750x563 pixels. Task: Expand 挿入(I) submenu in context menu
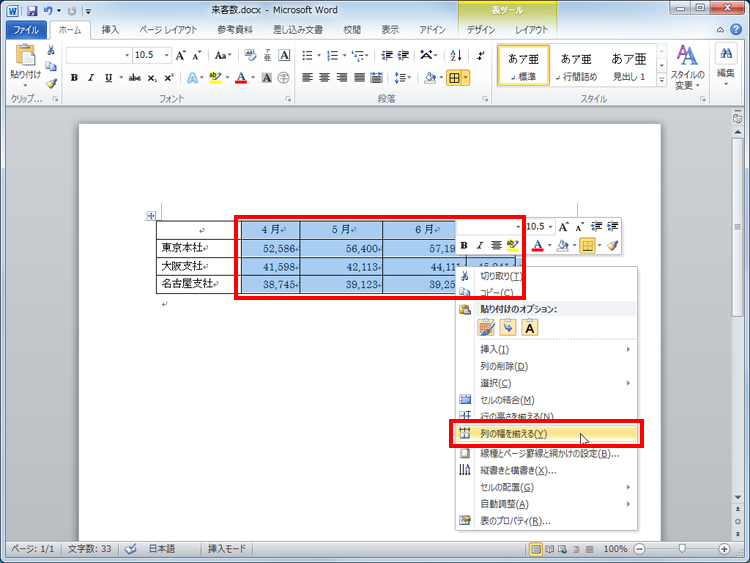click(x=546, y=350)
